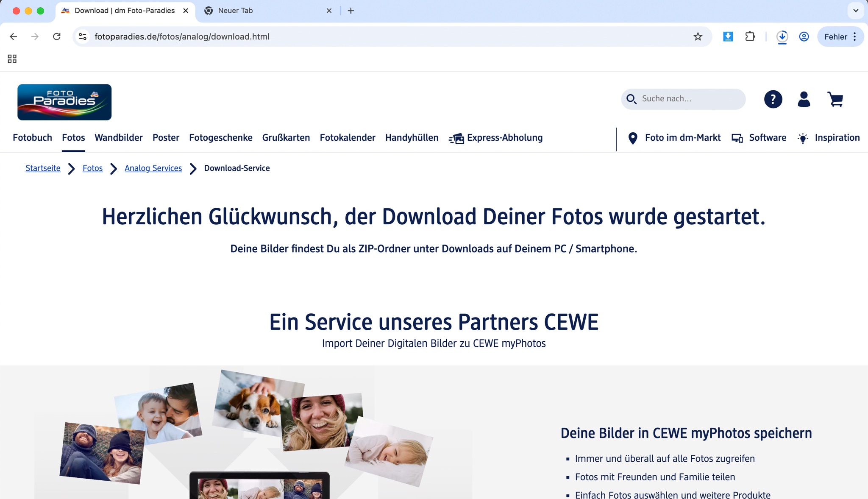This screenshot has width=868, height=499.
Task: Open Wandbilder menu item
Action: [119, 138]
